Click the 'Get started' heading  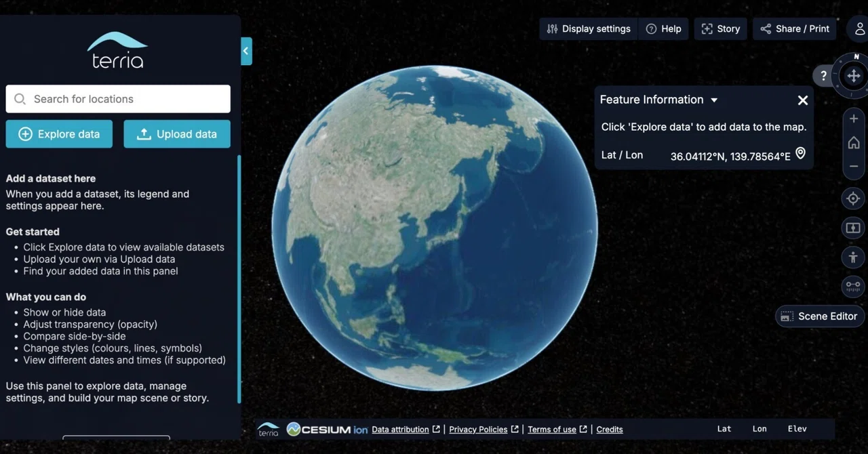click(x=33, y=232)
